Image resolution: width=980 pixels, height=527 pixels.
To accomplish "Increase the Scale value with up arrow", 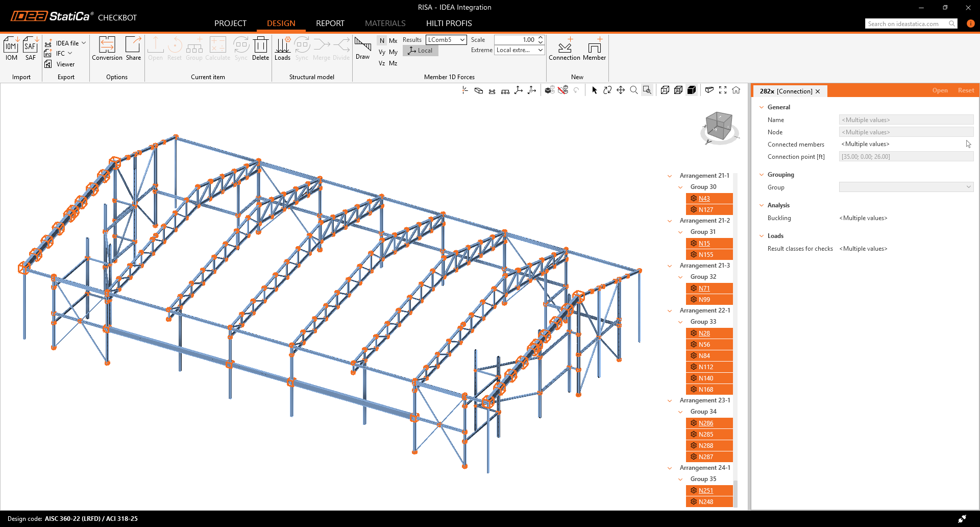I will tap(541, 37).
